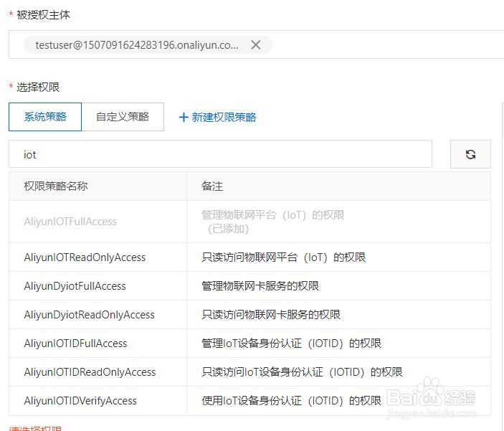Click 只读访问物联网平台（IoT）的权限 description

coord(283,257)
